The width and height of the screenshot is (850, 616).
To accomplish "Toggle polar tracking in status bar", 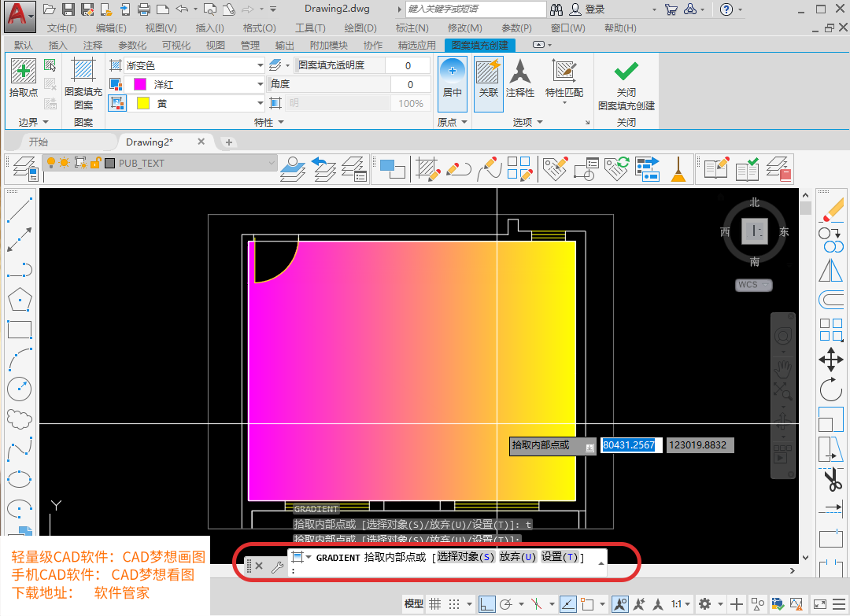I will (x=506, y=603).
